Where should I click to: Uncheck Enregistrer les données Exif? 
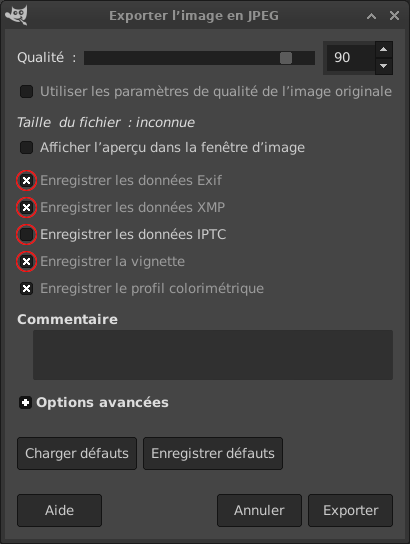click(26, 180)
